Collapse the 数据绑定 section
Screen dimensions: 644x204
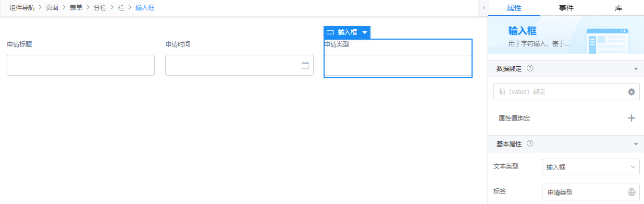click(x=636, y=69)
